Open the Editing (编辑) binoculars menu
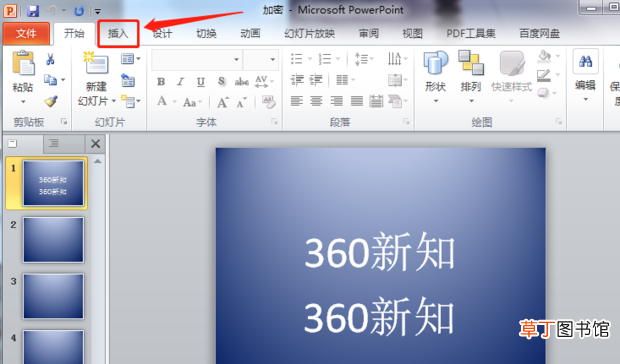620x364 pixels. 586,75
